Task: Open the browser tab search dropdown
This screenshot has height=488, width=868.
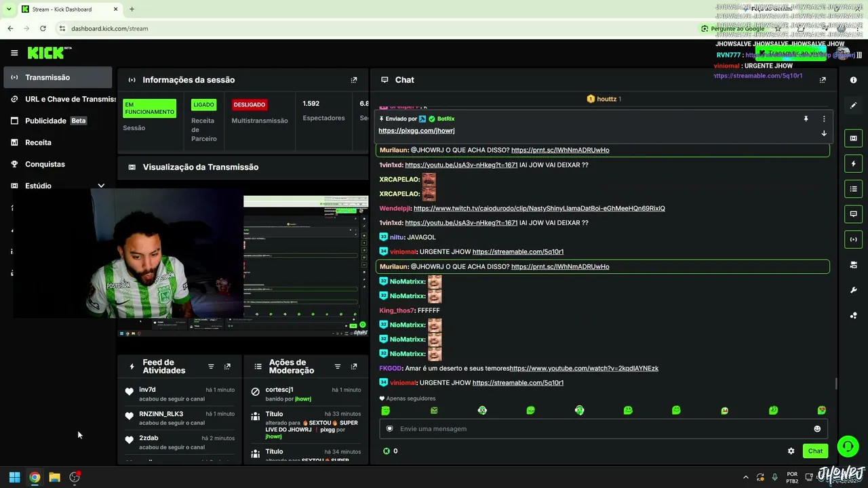Action: click(8, 9)
